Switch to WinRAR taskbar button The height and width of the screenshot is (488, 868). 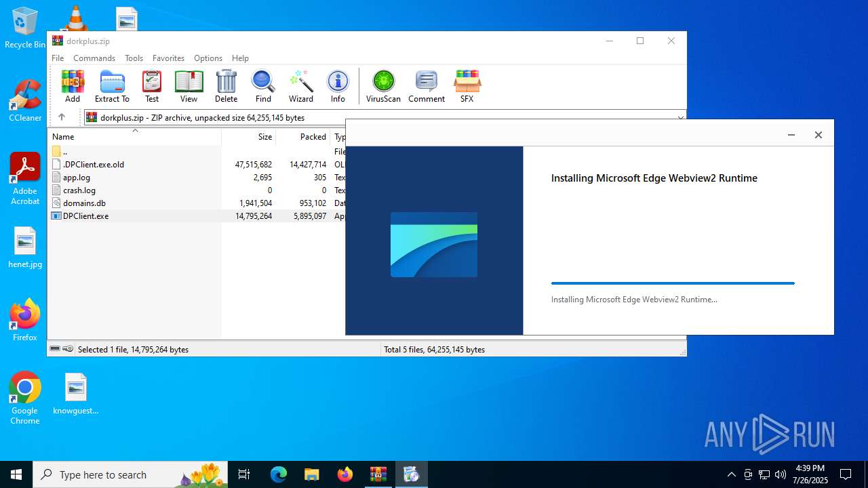coord(378,474)
